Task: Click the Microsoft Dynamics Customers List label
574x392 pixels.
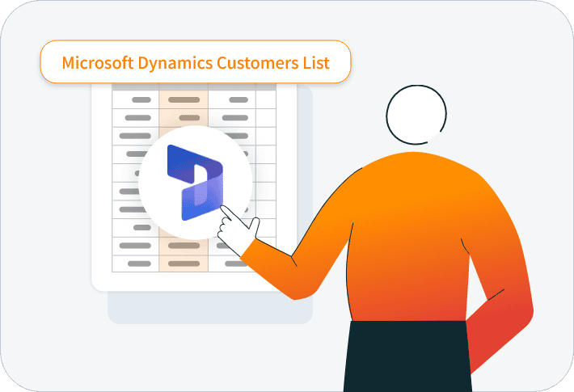Action: (x=196, y=62)
